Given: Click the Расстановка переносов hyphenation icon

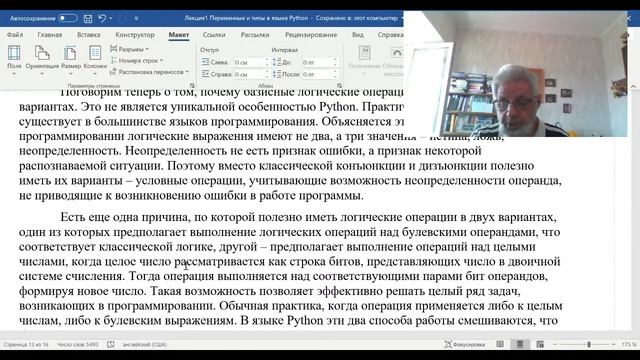Looking at the screenshot, I should [x=113, y=72].
